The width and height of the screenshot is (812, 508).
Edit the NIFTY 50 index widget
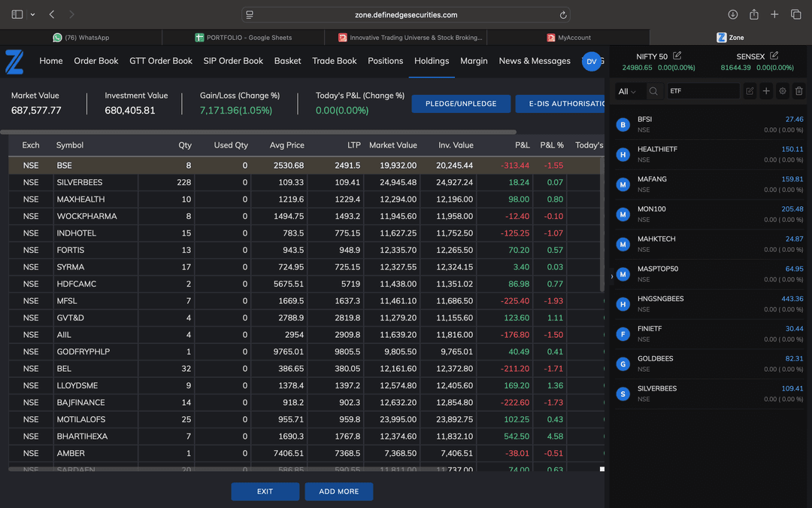pyautogui.click(x=677, y=56)
